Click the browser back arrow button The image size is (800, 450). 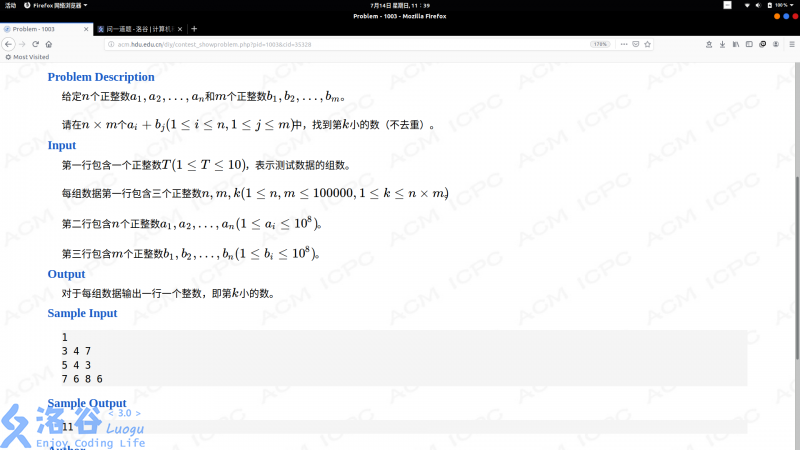8,44
